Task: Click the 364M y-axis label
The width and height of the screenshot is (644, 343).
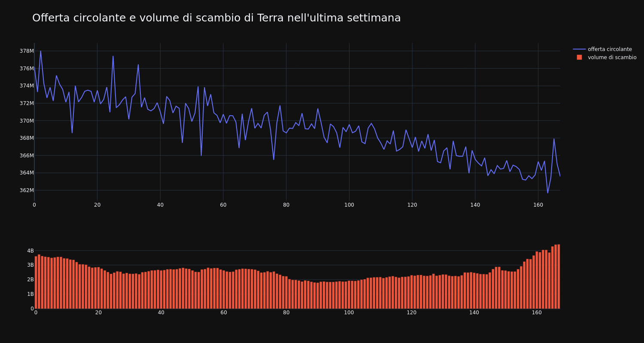Action: (27, 173)
